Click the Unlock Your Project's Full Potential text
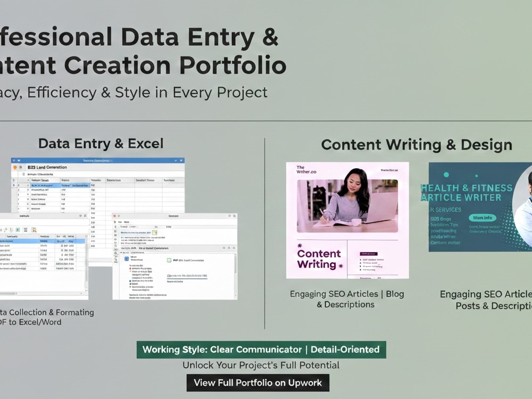 coord(261,365)
